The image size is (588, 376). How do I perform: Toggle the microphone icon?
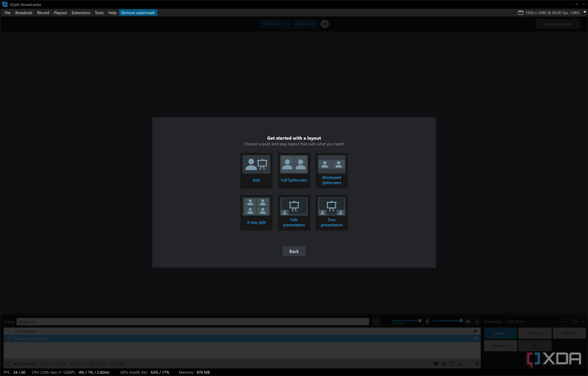[x=427, y=322]
